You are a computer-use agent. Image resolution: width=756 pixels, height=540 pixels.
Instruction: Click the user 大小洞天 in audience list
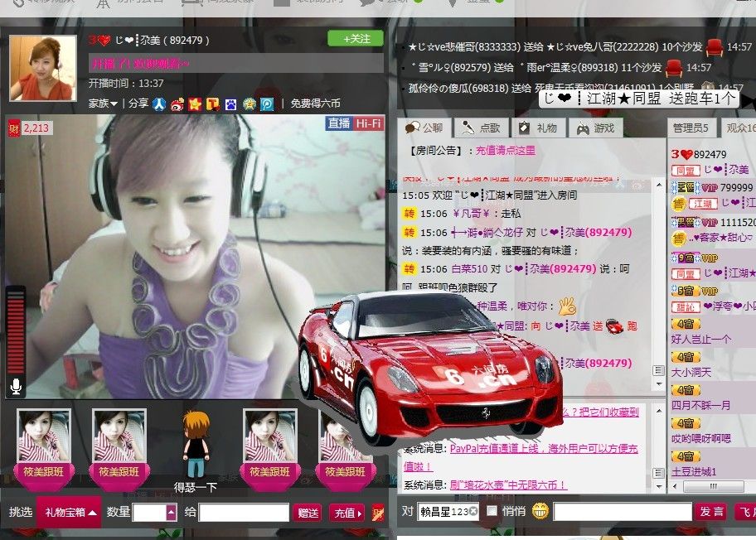point(691,373)
